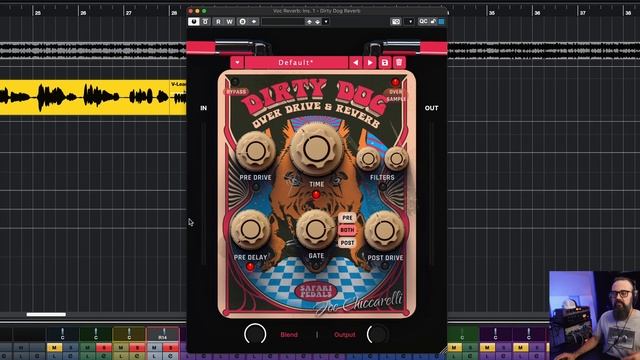The image size is (640, 360).
Task: Click the horizontal scrollbar thumb in timeline
Action: [x=46, y=314]
